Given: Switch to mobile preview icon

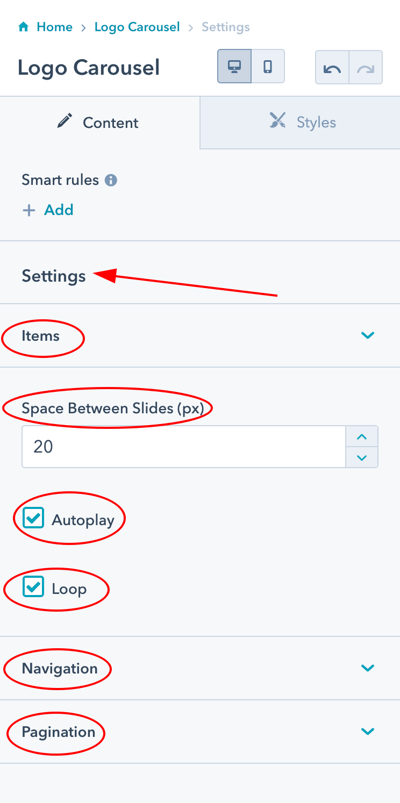Looking at the screenshot, I should coord(267,66).
